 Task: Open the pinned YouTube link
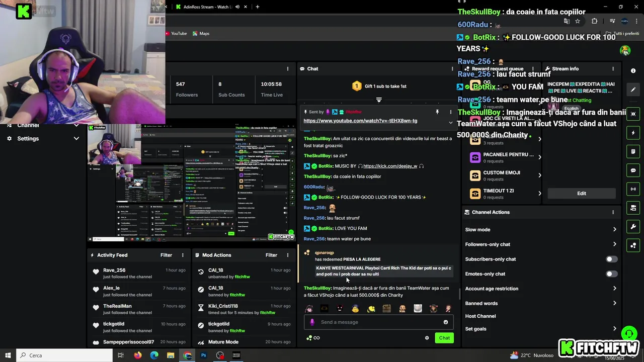pyautogui.click(x=360, y=121)
